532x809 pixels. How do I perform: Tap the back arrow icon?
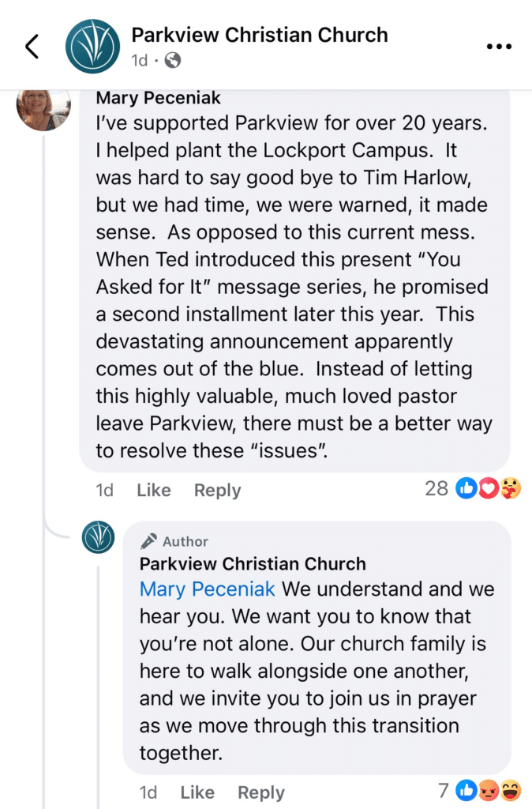[32, 47]
